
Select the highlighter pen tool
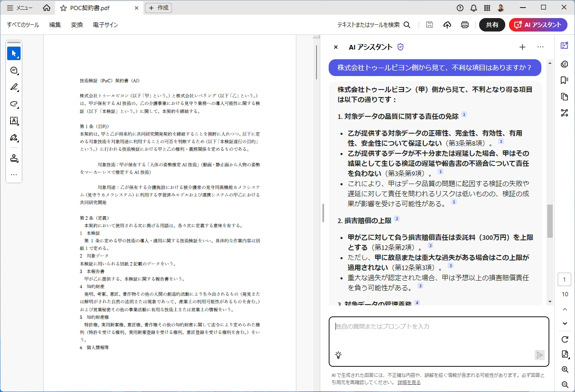click(14, 87)
